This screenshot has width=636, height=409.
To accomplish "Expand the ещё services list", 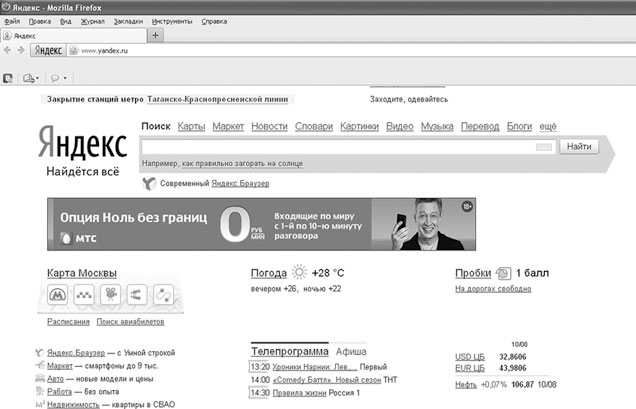I will coord(548,127).
